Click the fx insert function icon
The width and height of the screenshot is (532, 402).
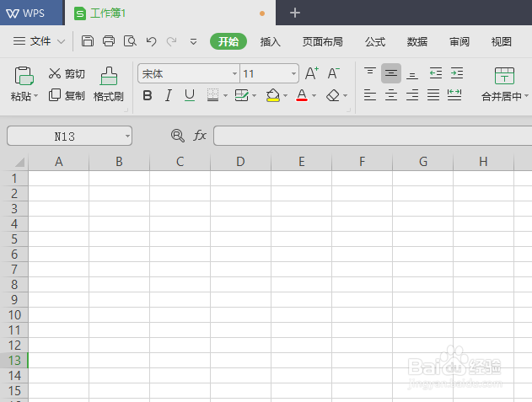(200, 136)
